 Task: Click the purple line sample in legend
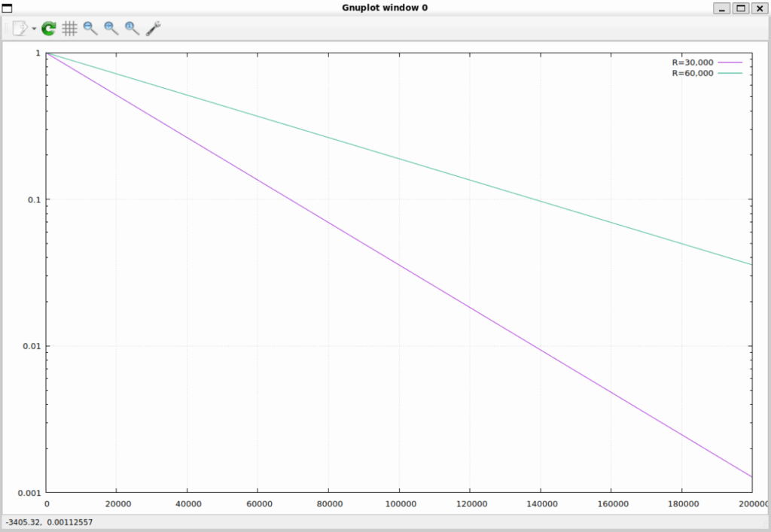(730, 62)
